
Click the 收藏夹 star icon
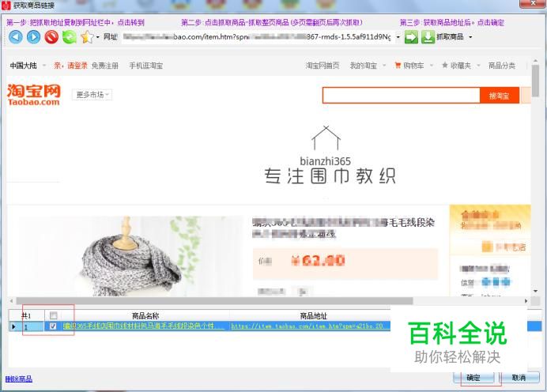click(445, 65)
